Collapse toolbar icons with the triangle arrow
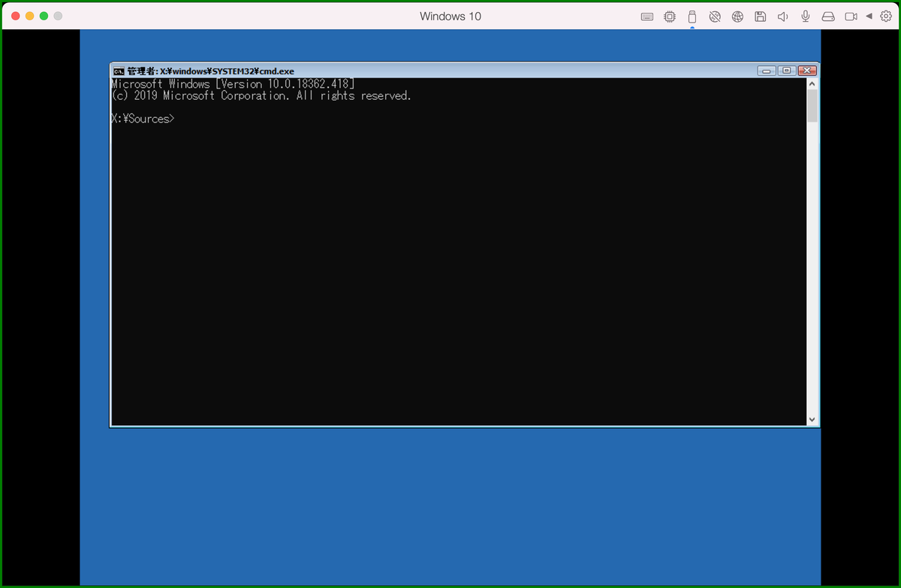This screenshot has width=901, height=588. [x=869, y=17]
